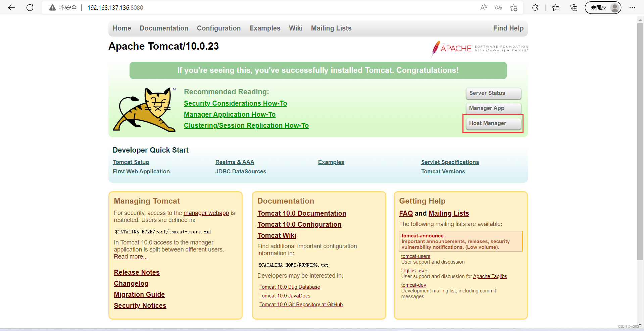Click the vertical scrollbar thumb

pyautogui.click(x=640, y=142)
